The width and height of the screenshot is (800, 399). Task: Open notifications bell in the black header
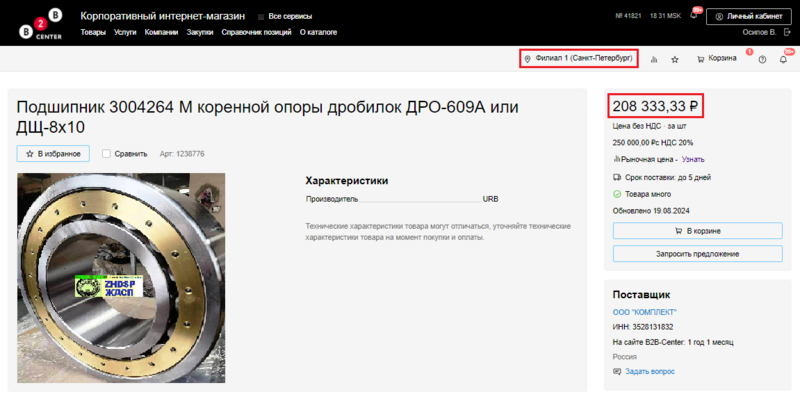click(693, 16)
